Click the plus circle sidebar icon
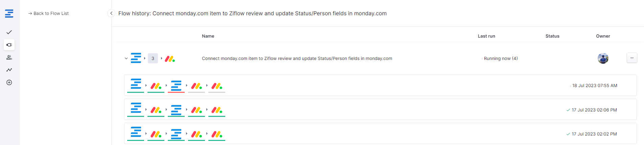The image size is (644, 145). coord(9,82)
